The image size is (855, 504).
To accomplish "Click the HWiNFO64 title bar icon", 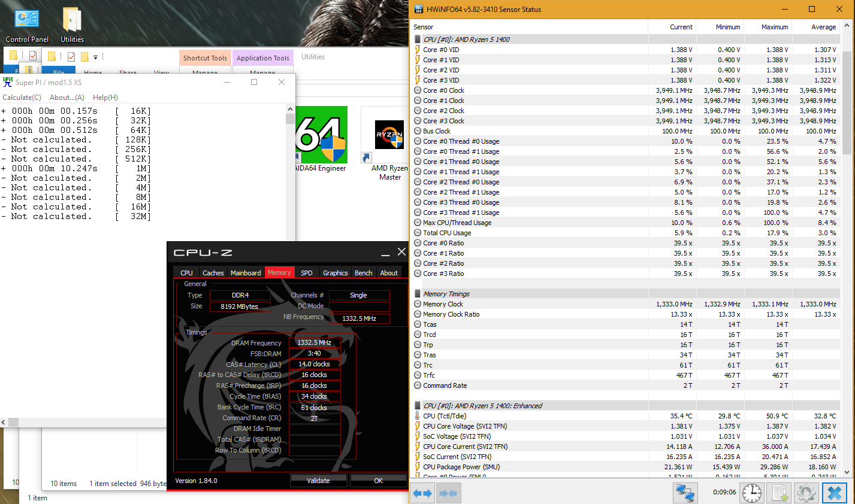I will click(419, 9).
